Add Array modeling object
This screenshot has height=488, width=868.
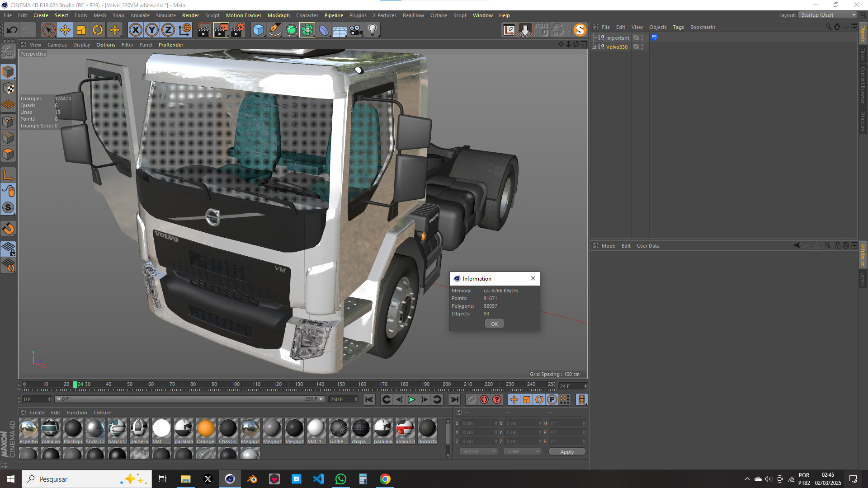pos(307,30)
